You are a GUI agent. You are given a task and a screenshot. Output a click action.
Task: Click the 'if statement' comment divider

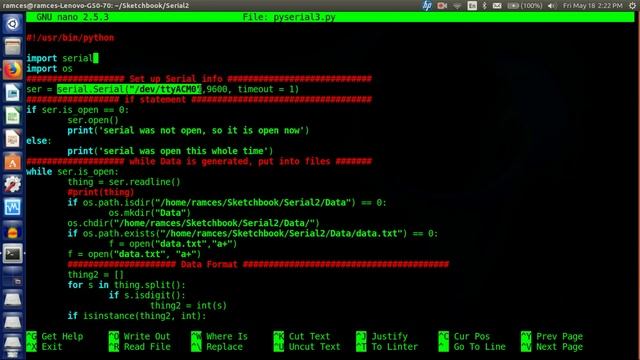(x=199, y=99)
